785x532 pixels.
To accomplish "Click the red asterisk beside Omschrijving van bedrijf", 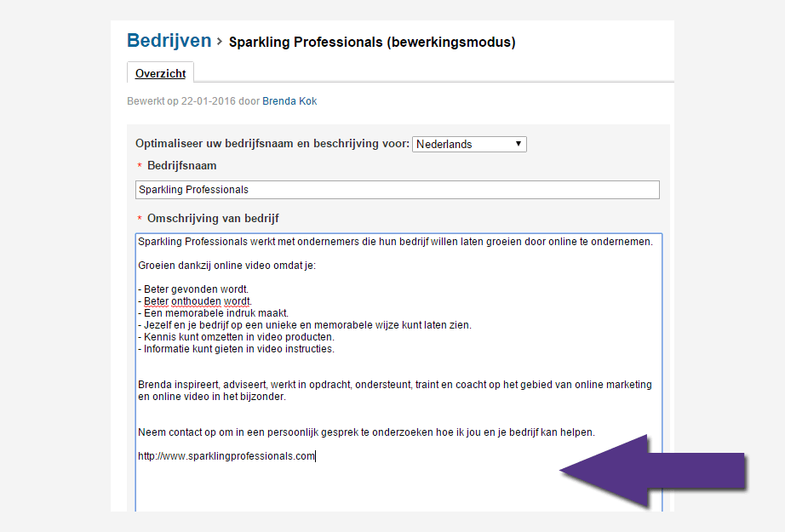I will point(140,220).
